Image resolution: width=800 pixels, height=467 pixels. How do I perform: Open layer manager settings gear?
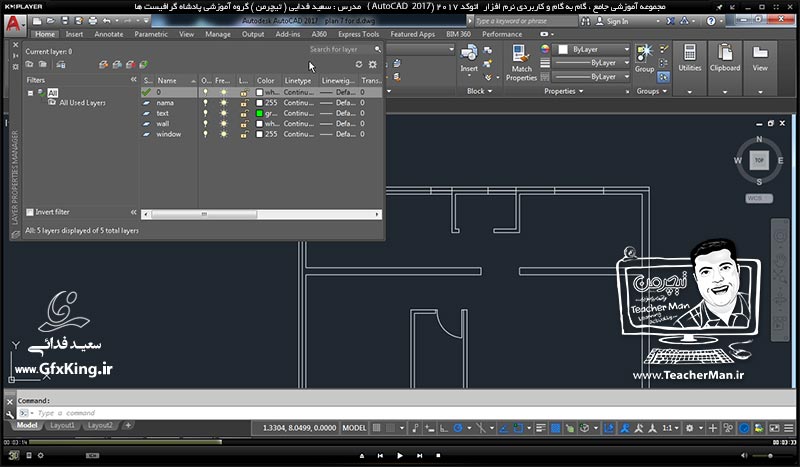[x=373, y=64]
